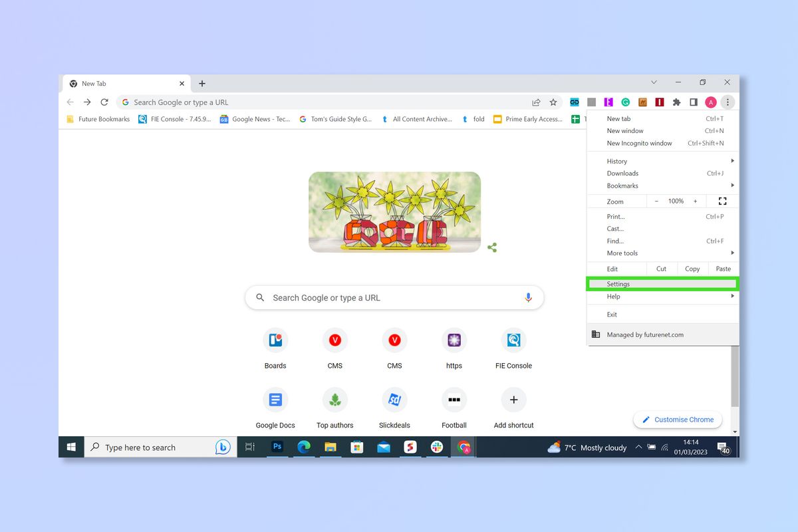Open the Grammarly extension icon
This screenshot has height=532, width=798.
coord(625,102)
